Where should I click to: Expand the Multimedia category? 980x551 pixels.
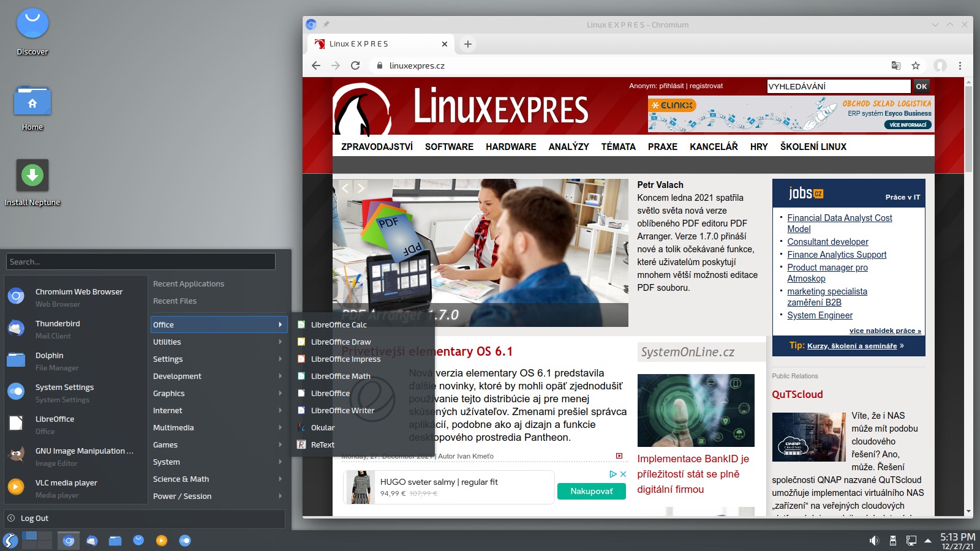[219, 427]
